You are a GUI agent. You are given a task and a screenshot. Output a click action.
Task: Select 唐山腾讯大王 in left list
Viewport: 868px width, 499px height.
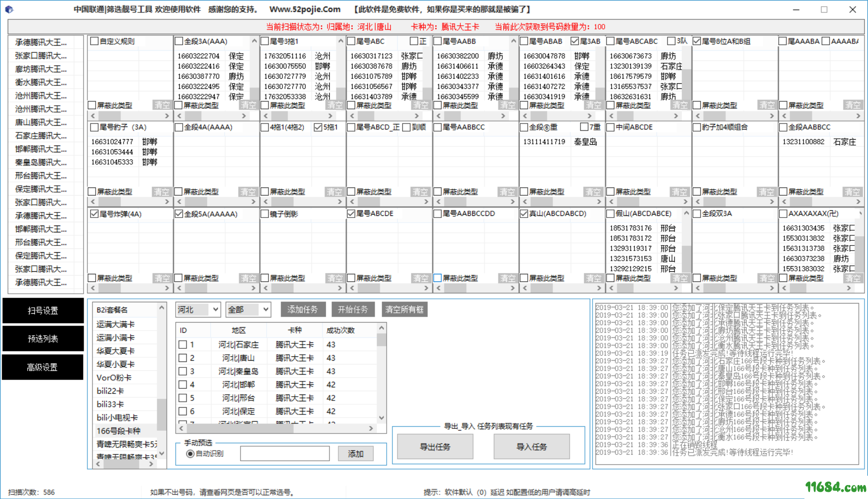point(42,122)
